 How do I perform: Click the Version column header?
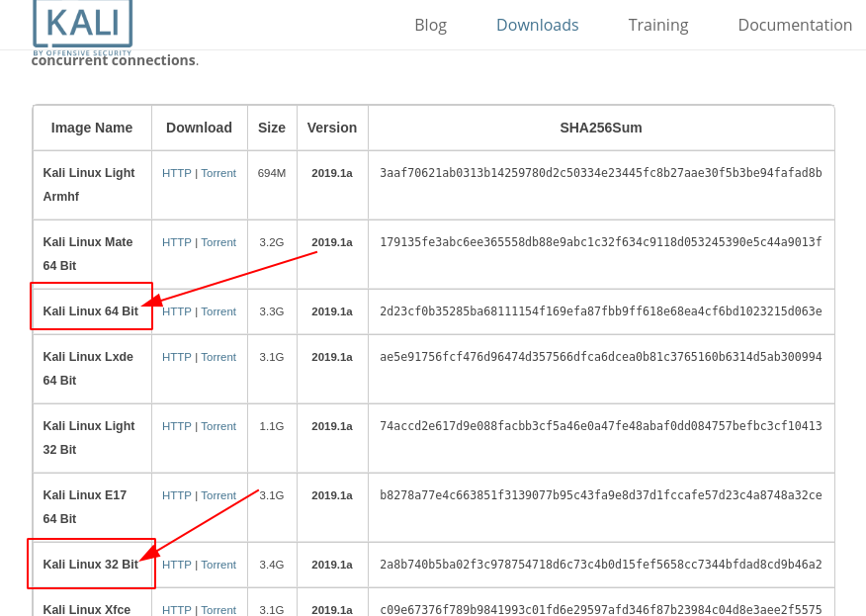[332, 128]
